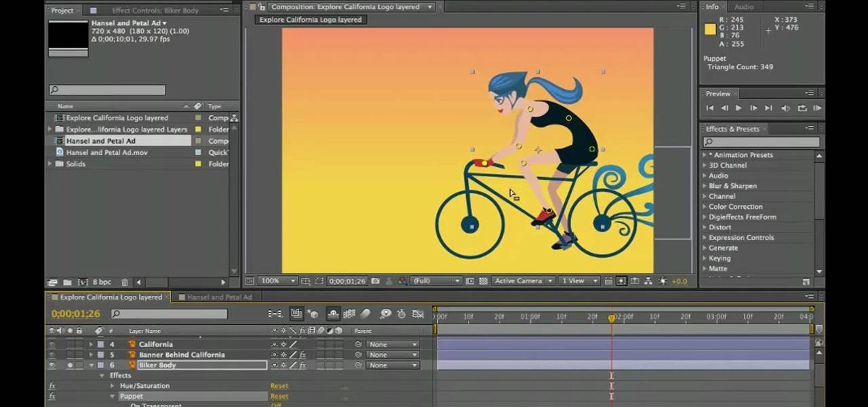Viewport: 868px width, 407px height.
Task: Reset the Hue/Saturation effect
Action: [279, 386]
